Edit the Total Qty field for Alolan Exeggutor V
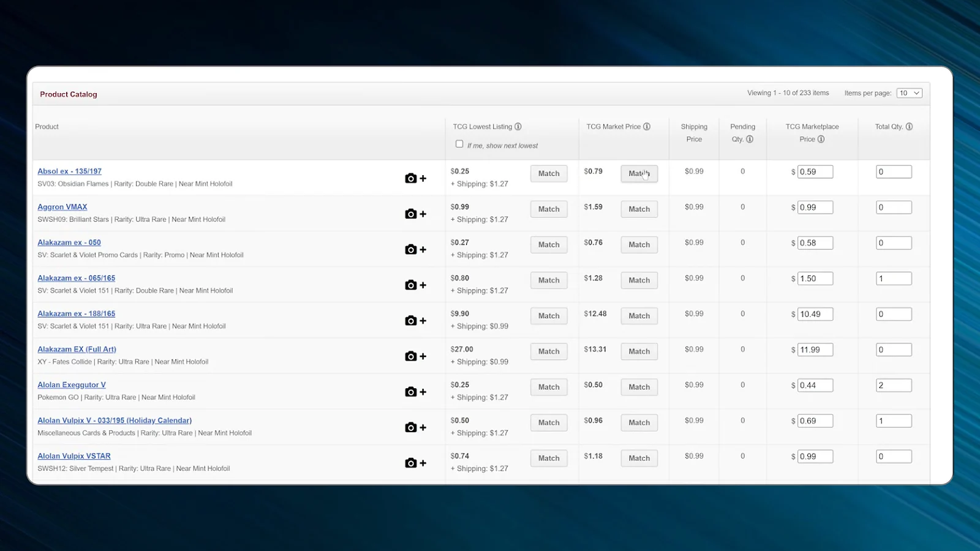The height and width of the screenshot is (551, 980). [x=894, y=385]
